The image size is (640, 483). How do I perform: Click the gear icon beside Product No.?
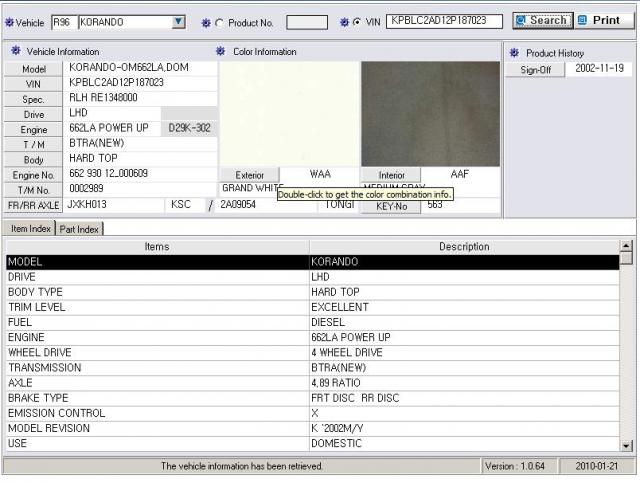206,23
